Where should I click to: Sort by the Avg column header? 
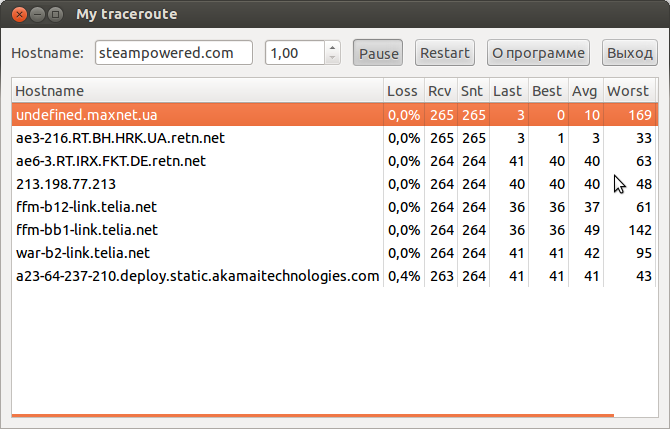point(585,91)
